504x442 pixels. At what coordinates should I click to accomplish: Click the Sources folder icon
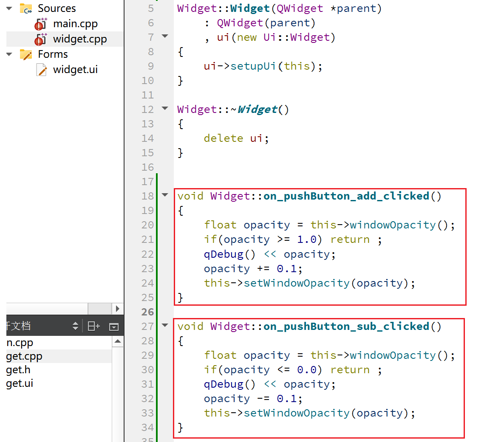tap(26, 8)
